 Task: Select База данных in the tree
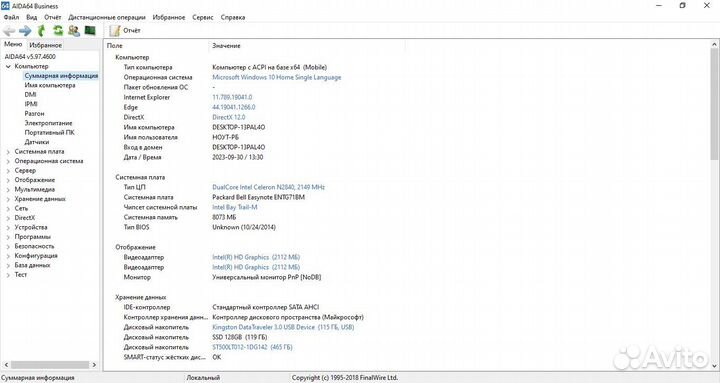[x=32, y=265]
